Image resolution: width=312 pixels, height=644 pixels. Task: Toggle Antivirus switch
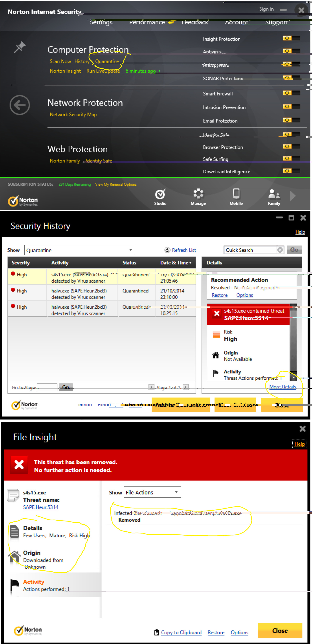291,51
